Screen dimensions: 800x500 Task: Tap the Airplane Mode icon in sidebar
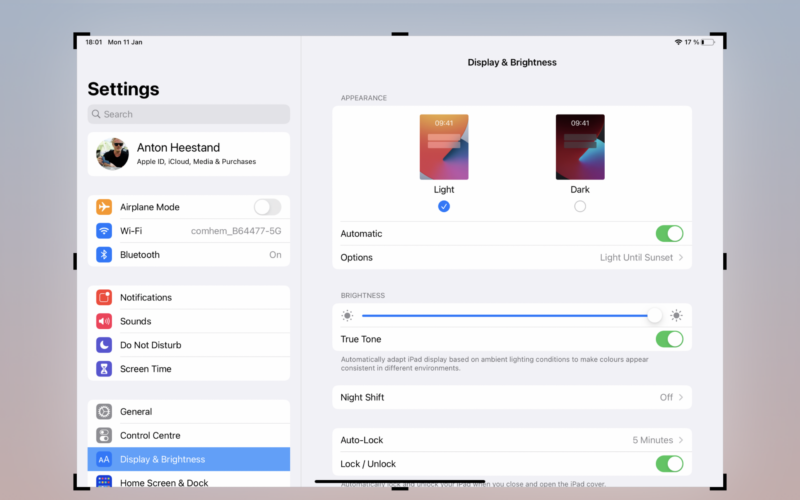104,207
